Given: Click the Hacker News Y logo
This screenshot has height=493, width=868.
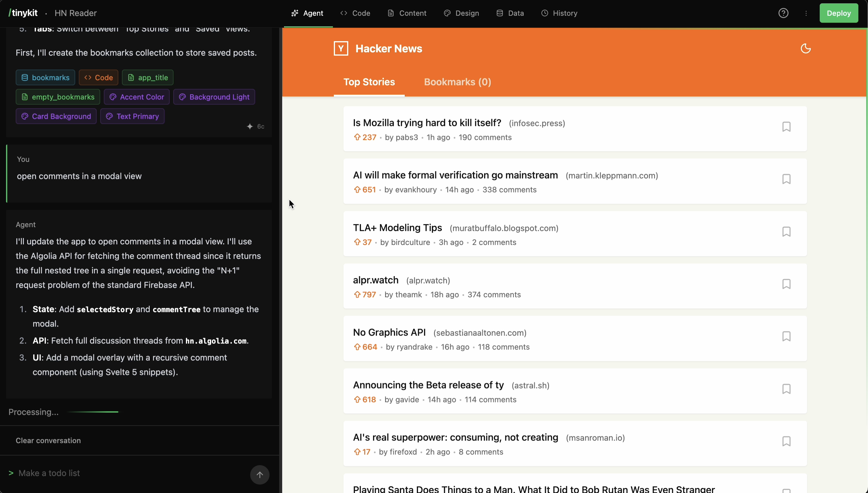Looking at the screenshot, I should [341, 48].
